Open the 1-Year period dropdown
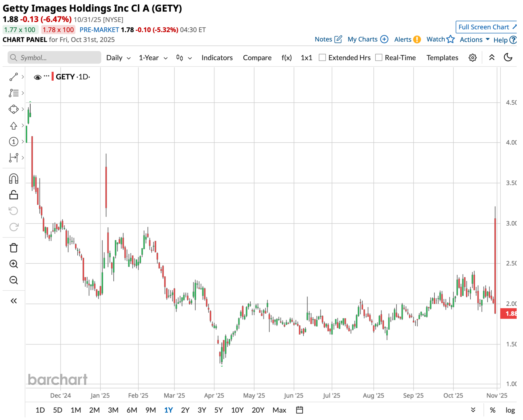Image resolution: width=523 pixels, height=420 pixels. [153, 58]
